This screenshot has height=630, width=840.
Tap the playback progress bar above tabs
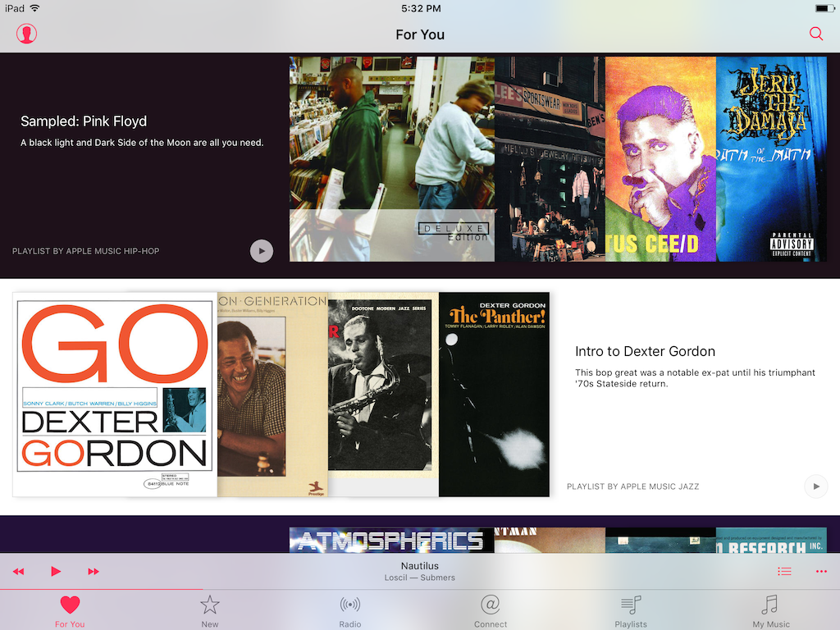(420, 589)
